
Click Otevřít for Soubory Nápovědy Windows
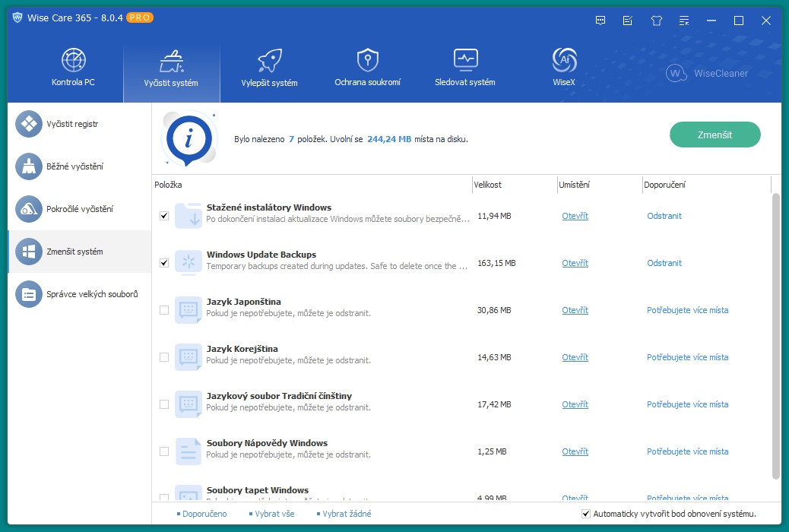click(575, 451)
